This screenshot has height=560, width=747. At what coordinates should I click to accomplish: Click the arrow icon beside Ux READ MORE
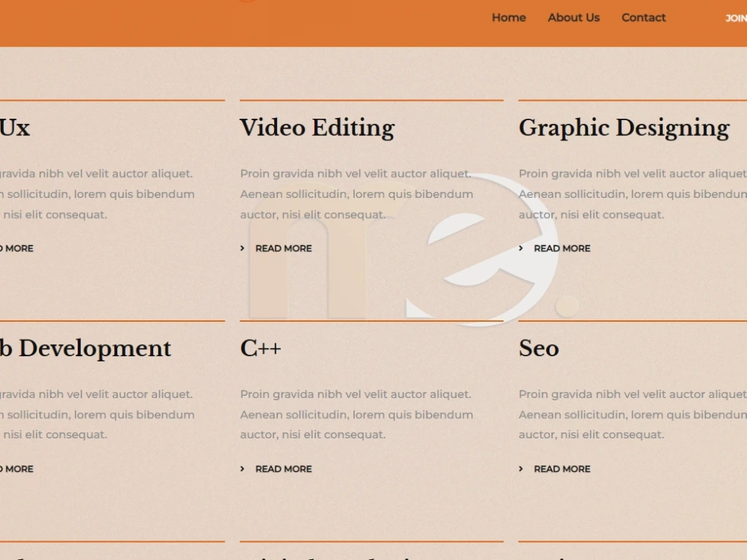coord(1,248)
